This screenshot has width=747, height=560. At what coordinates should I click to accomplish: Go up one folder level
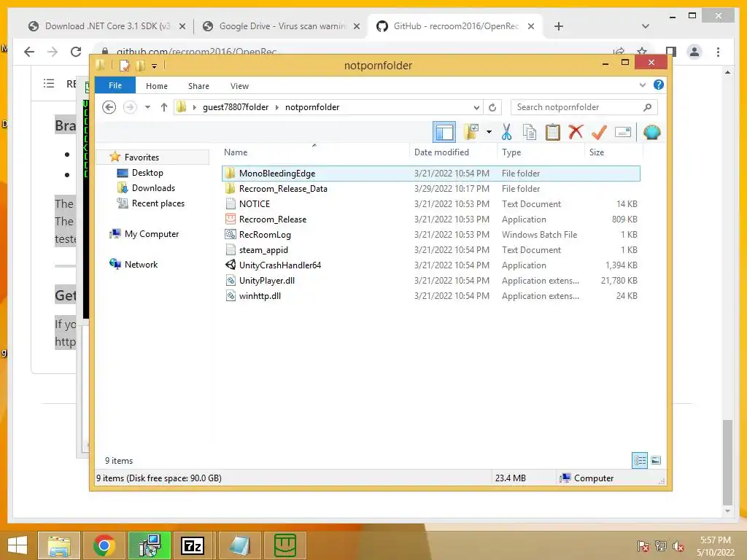click(x=164, y=107)
